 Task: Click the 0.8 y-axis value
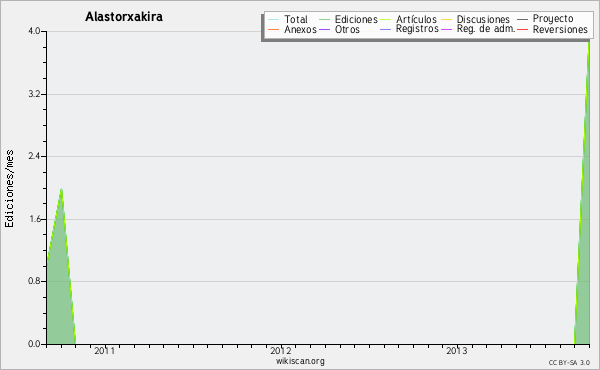34,281
